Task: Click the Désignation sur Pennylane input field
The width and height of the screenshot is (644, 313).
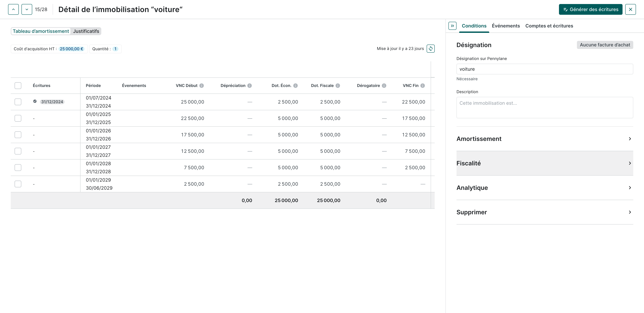Action: (545, 69)
